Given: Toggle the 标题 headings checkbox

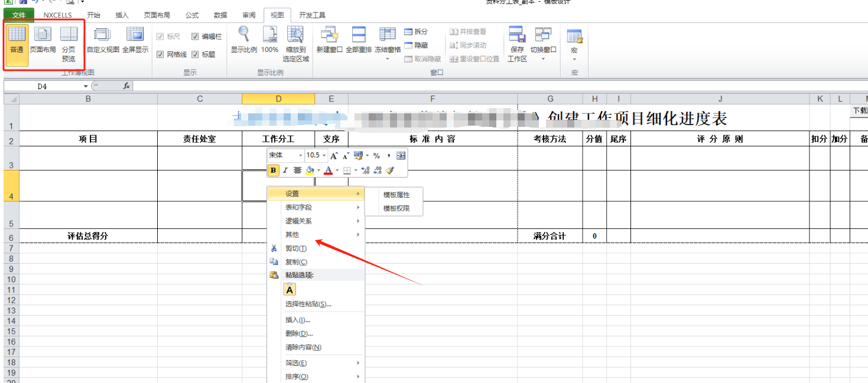Looking at the screenshot, I should [195, 54].
